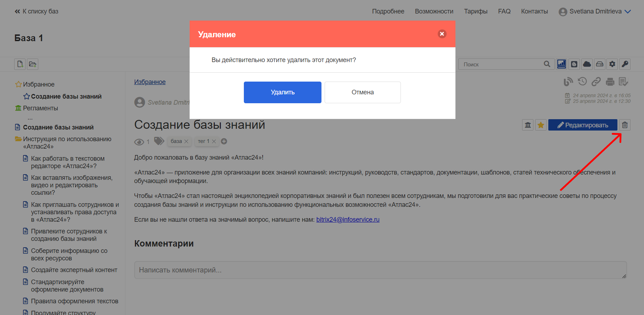644x315 pixels.
Task: Open starred Создание базы знаний under Избранное
Action: click(x=66, y=96)
